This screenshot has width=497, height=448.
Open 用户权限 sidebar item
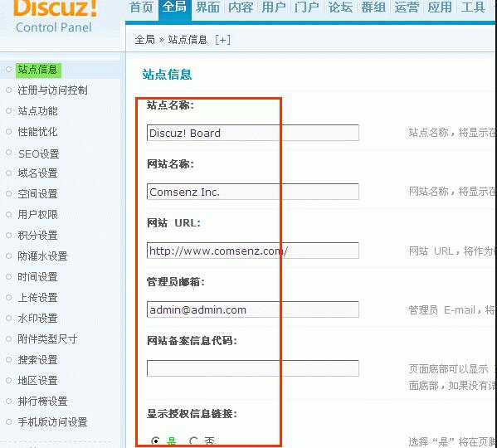(x=37, y=215)
